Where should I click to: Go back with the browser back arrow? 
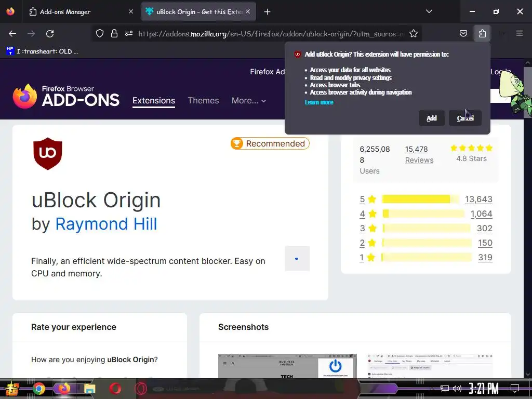point(12,34)
